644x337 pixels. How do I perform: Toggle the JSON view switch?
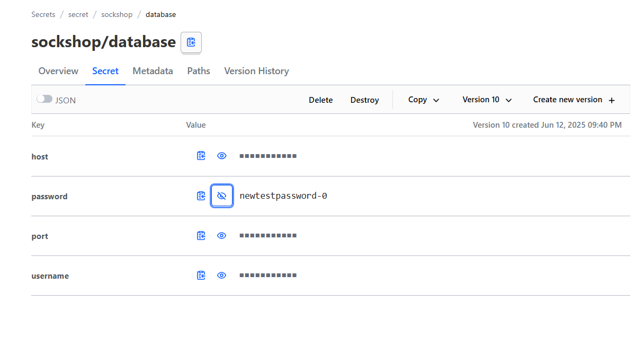(x=44, y=99)
